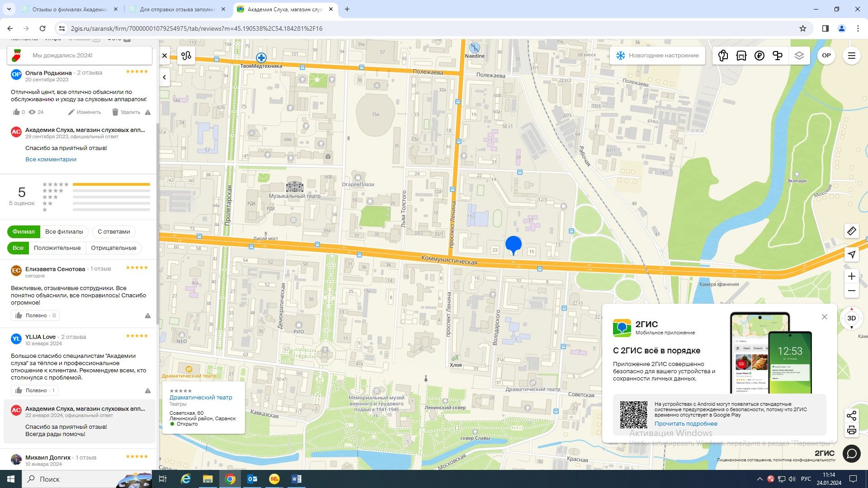
Task: Mark Елизавета's review as 'Полезно'
Action: pos(35,315)
